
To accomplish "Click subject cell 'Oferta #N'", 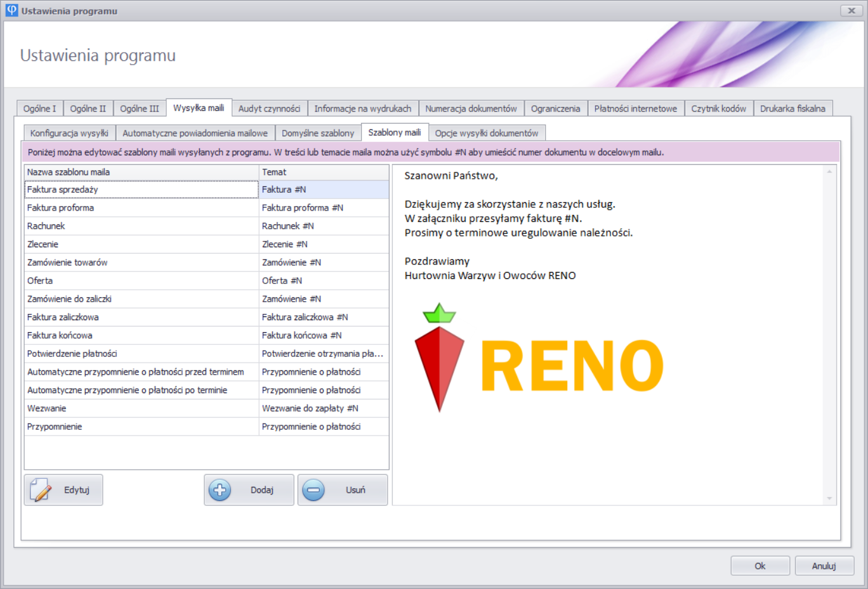I will [x=324, y=281].
